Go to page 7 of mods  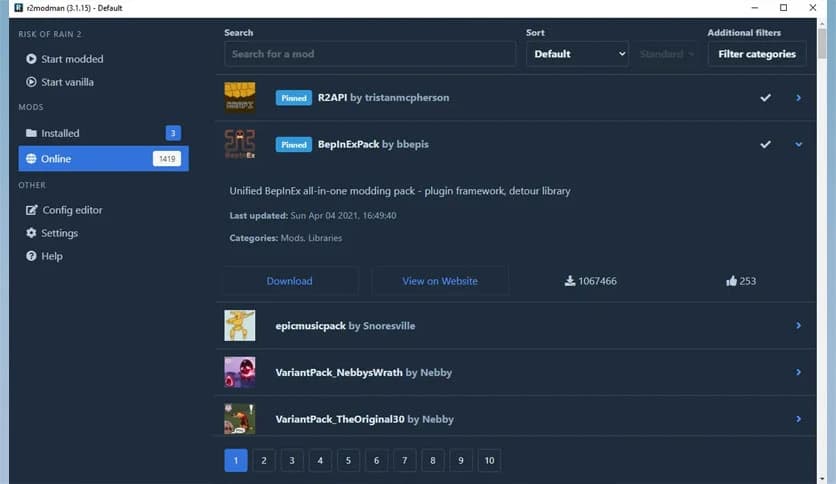(405, 460)
